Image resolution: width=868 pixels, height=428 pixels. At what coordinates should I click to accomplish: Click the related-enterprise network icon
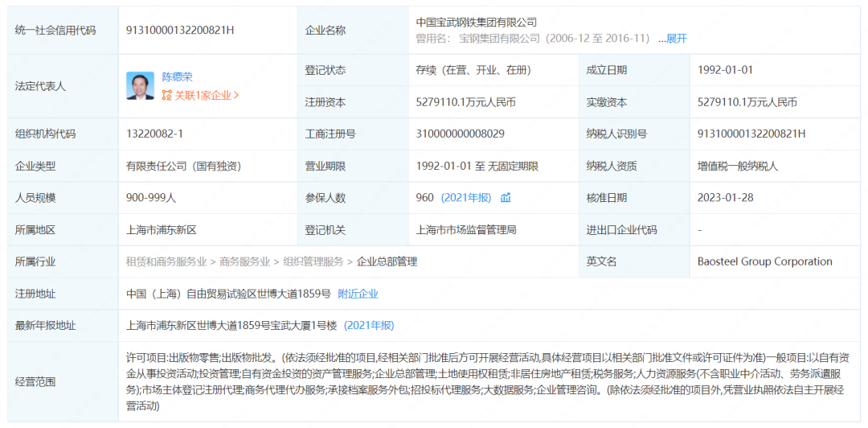coord(166,96)
